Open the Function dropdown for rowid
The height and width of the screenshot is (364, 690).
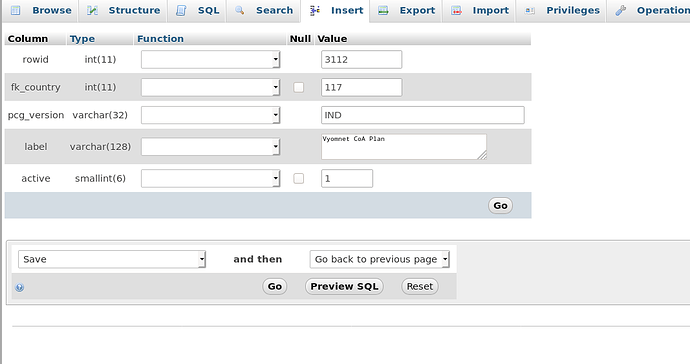(x=210, y=59)
